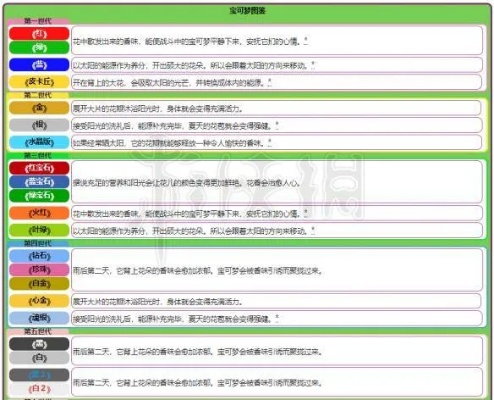The image size is (494, 400).
Task: Click the 心金 entry text '展开大片的花瓣沐浴阳光时'
Action: click(x=116, y=302)
